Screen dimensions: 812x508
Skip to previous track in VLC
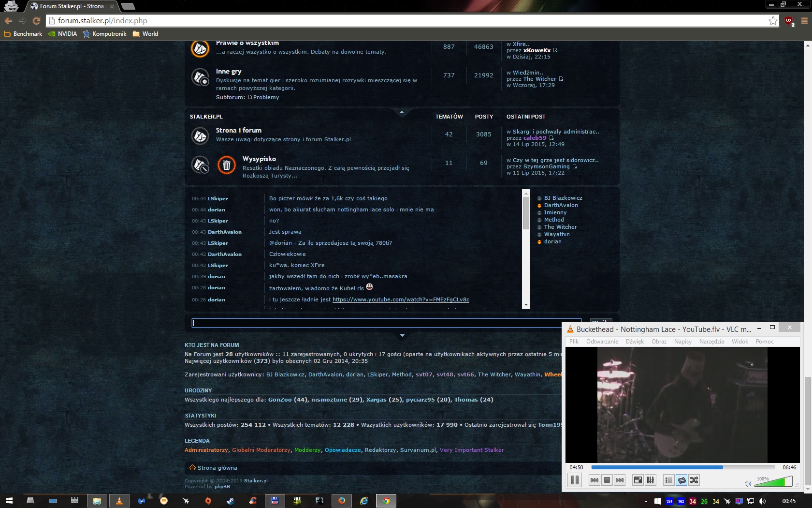(594, 480)
